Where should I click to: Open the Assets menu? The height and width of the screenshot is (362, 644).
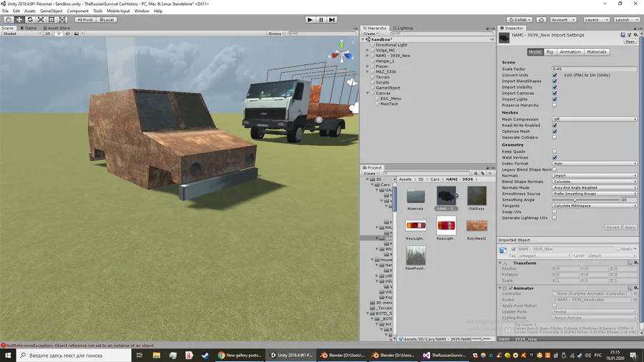(30, 11)
